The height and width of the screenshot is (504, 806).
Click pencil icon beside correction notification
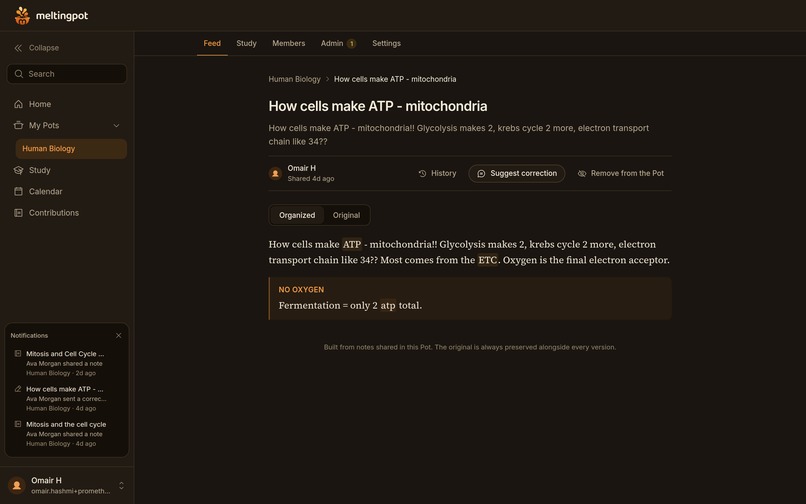tap(18, 389)
